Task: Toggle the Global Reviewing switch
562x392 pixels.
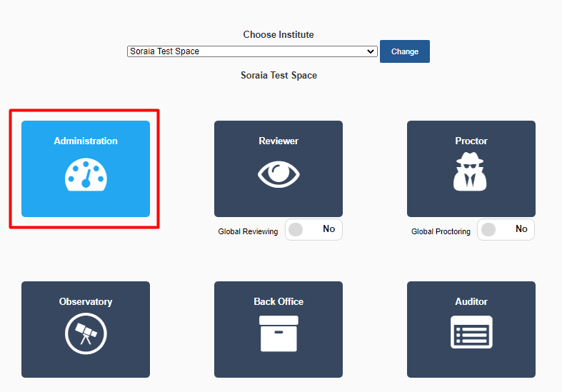Action: [313, 229]
